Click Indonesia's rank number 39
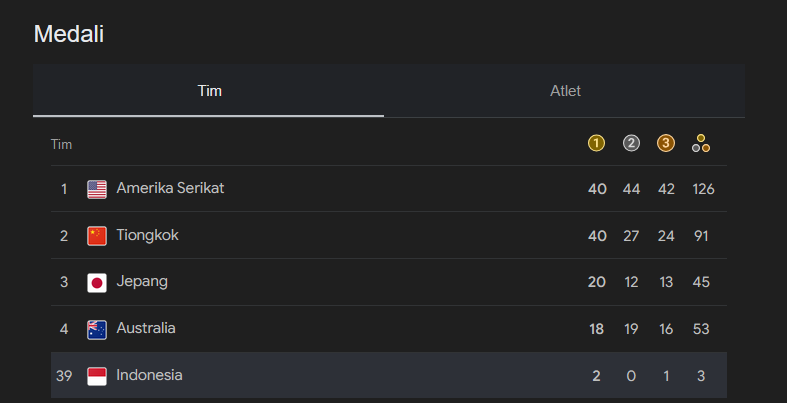The width and height of the screenshot is (787, 403). pyautogui.click(x=64, y=376)
